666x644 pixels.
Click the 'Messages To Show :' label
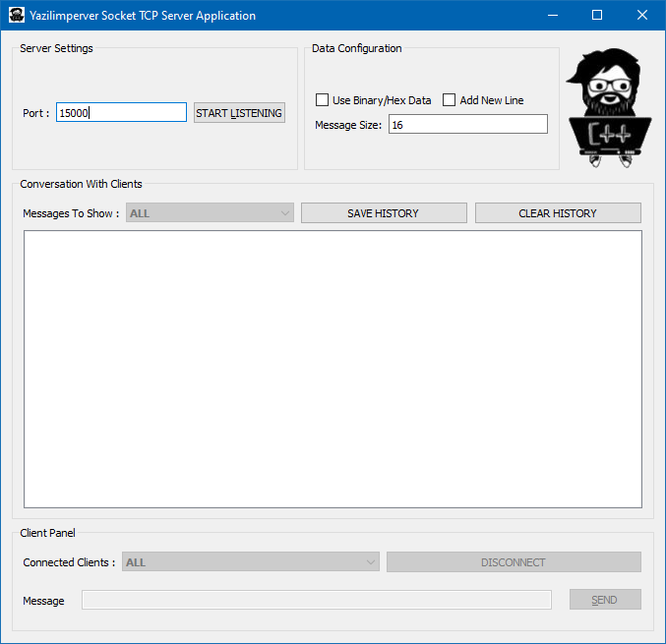[x=71, y=213]
